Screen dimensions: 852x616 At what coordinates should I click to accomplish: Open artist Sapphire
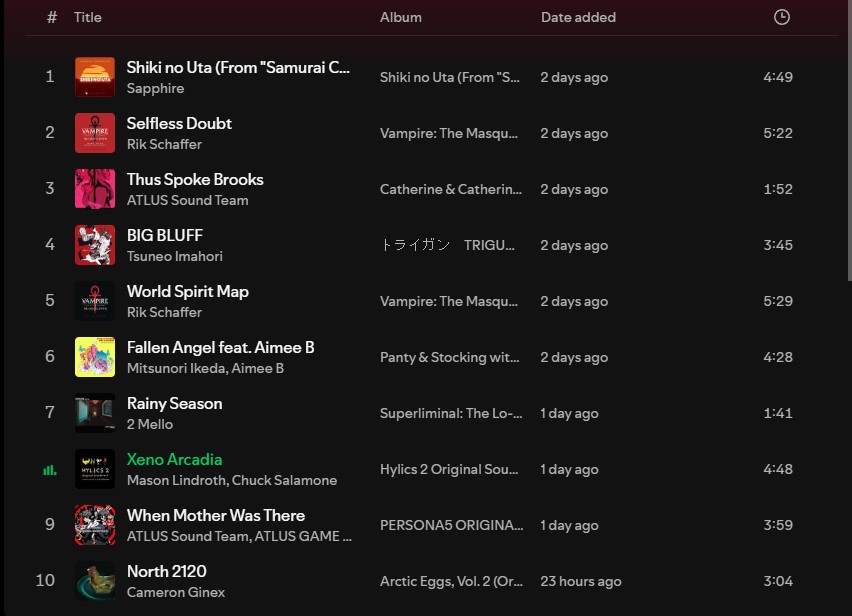(155, 88)
